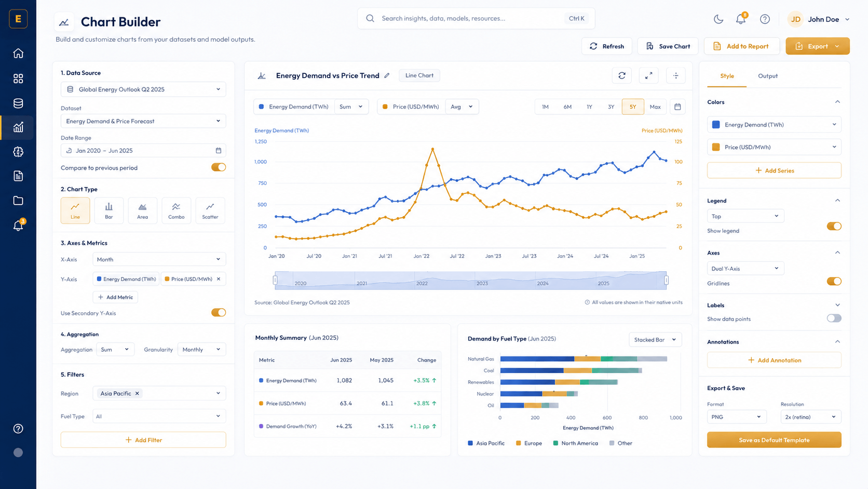Screen dimensions: 868x489
Task: Open sidebar alerts bell with badge 3
Action: pos(18,226)
